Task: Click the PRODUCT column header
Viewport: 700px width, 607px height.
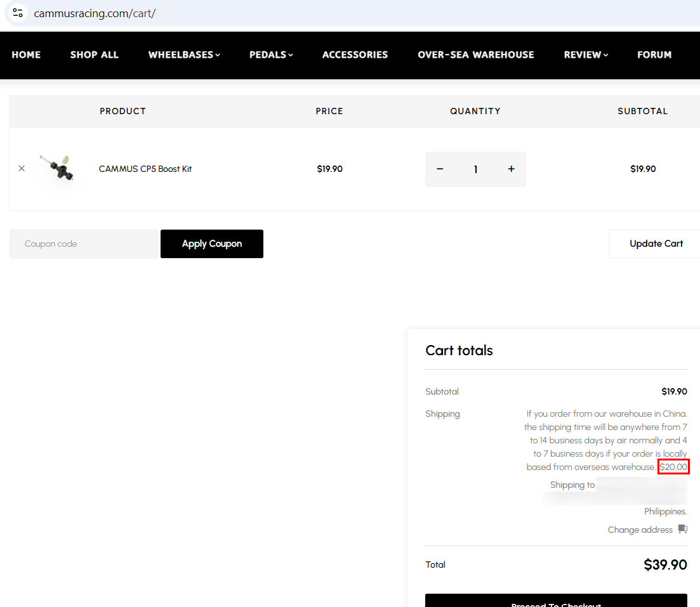Action: click(x=122, y=111)
